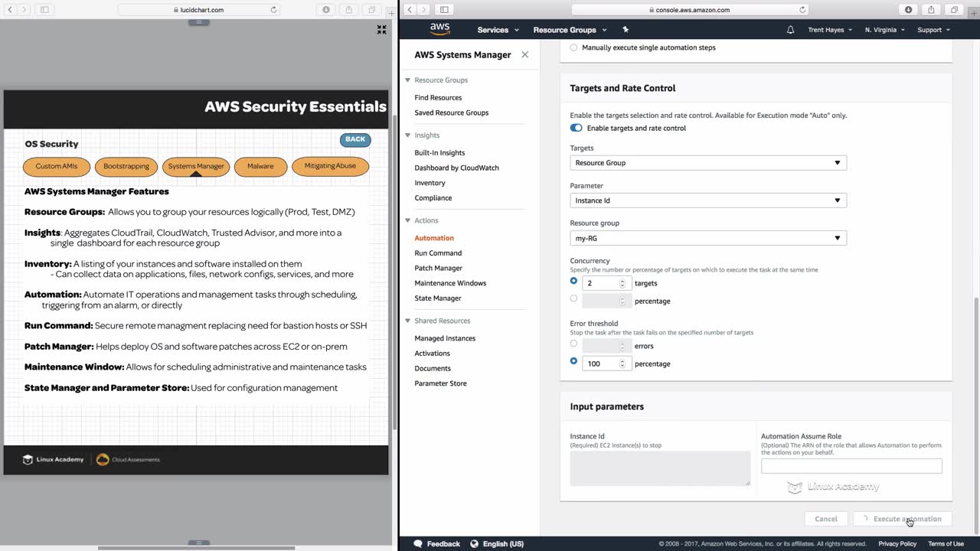Click the Feedback button in the footer
The image size is (980, 551).
pyautogui.click(x=437, y=544)
